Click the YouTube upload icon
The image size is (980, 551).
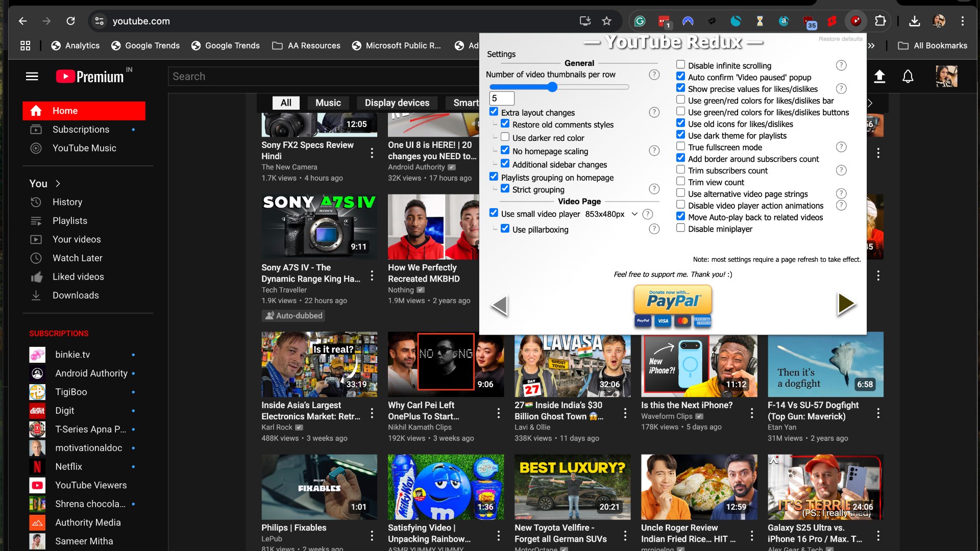(x=879, y=77)
